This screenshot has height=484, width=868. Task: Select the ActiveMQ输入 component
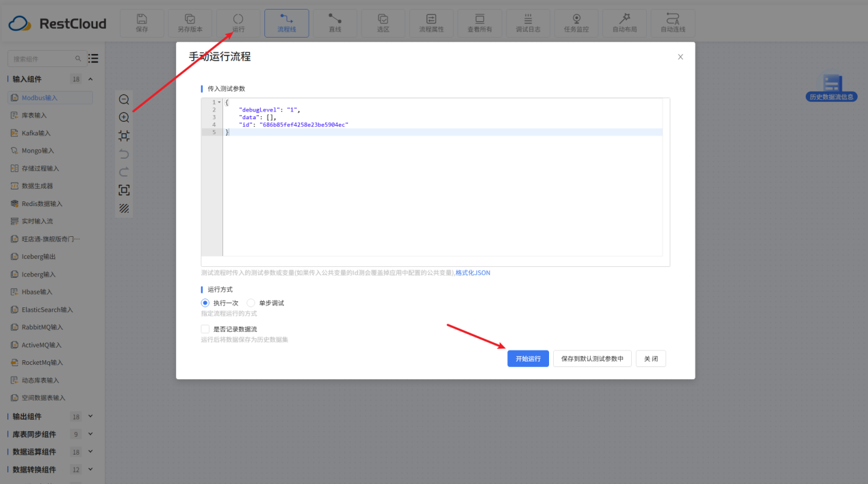[50, 345]
